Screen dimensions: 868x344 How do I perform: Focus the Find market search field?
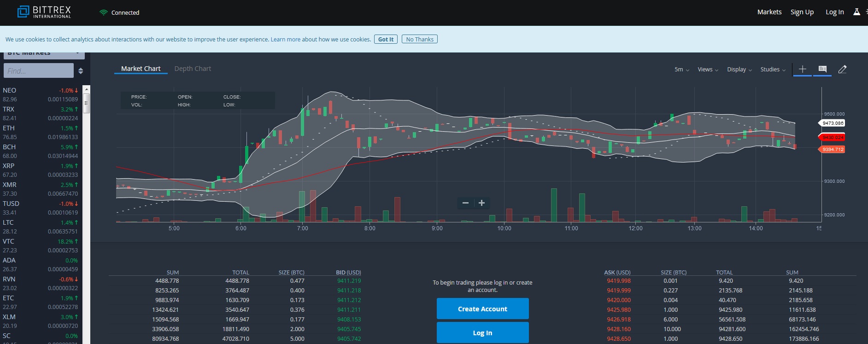[x=39, y=71]
